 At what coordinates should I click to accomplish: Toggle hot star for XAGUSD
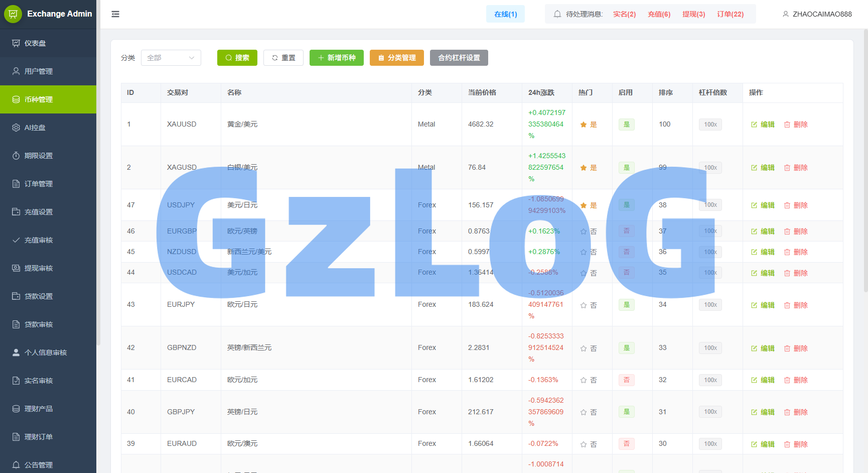point(584,168)
